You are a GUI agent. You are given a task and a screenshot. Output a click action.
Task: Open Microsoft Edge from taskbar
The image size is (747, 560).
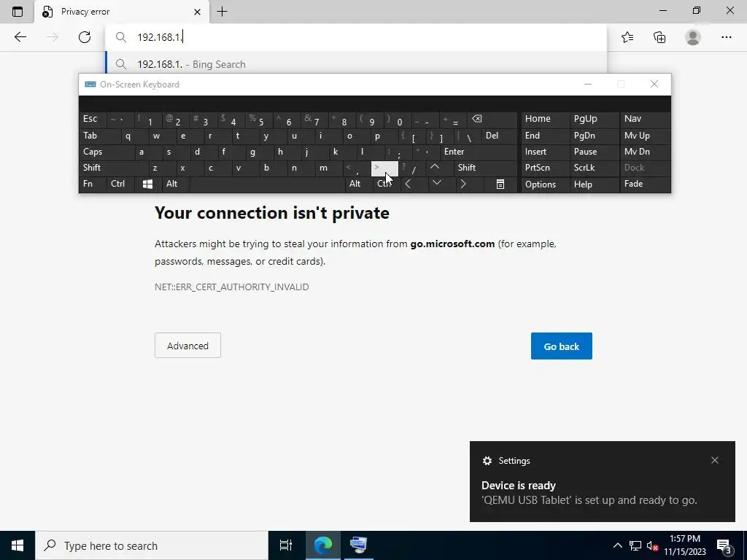tap(322, 545)
